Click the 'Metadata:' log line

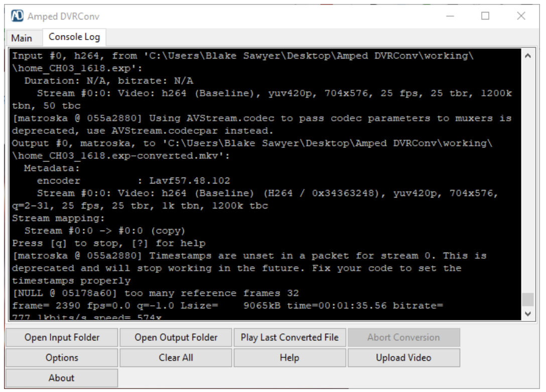point(52,168)
